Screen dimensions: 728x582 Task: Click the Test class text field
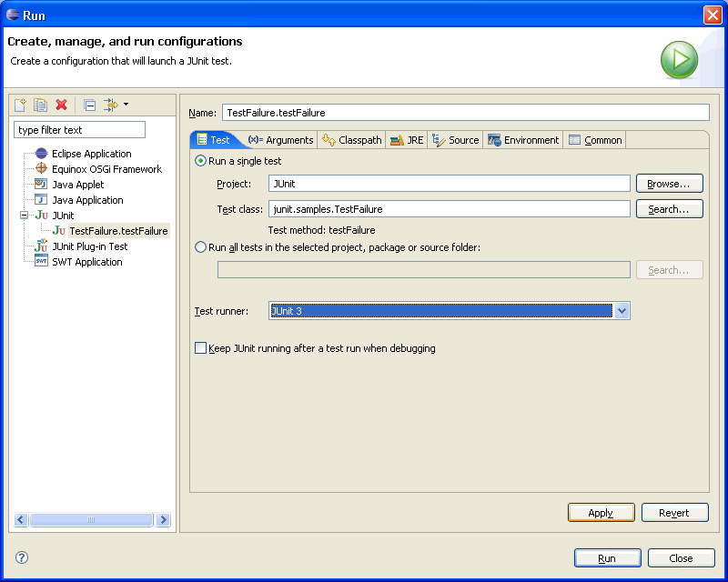click(449, 209)
